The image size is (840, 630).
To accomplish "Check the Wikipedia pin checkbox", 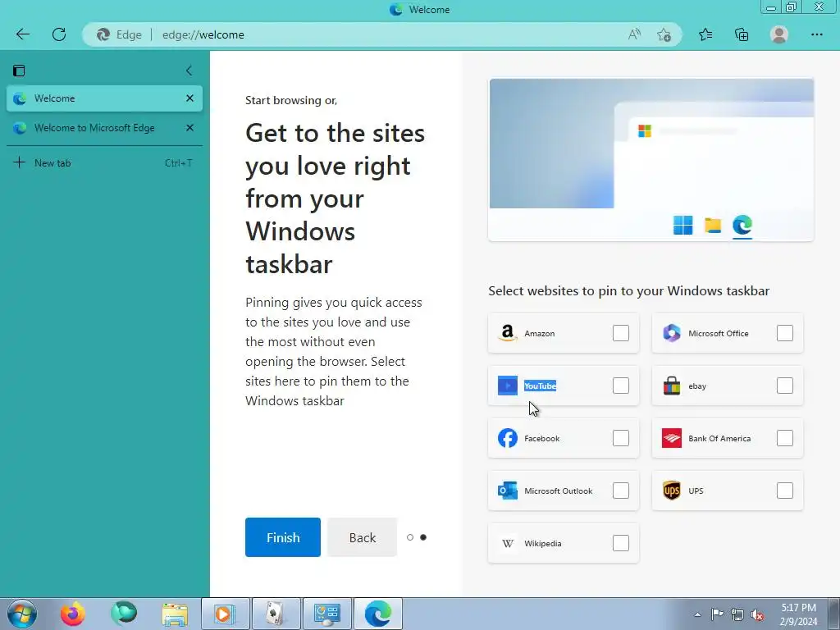I will (621, 543).
